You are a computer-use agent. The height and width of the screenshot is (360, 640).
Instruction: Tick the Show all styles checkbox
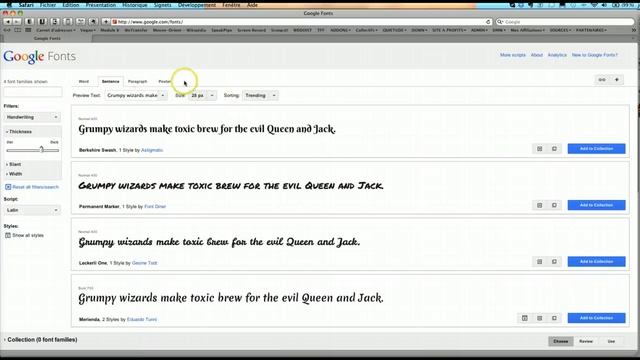pos(8,235)
